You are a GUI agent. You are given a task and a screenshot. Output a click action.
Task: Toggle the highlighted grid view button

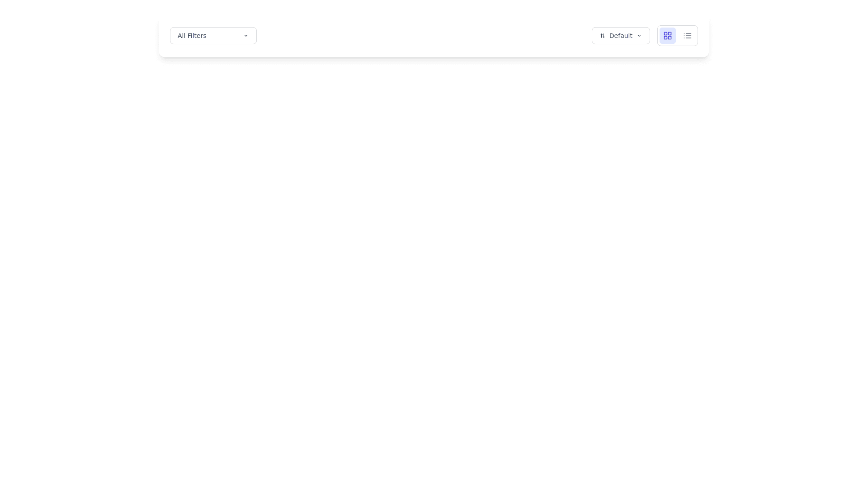[667, 36]
